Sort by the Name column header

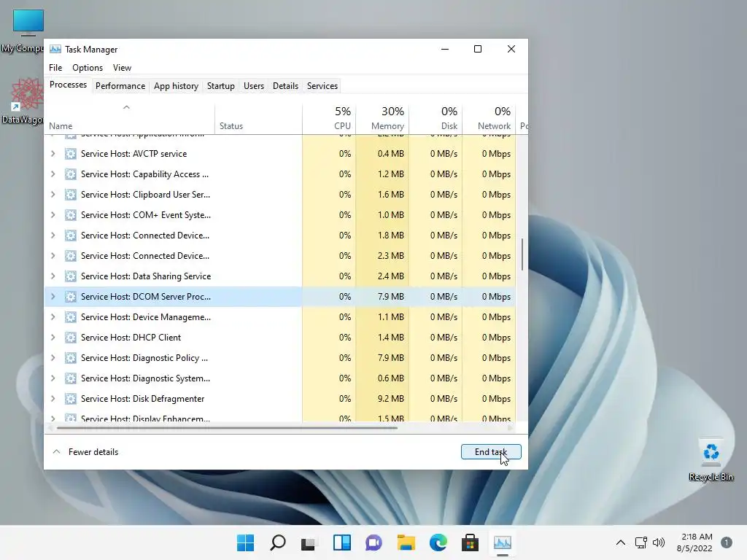130,118
